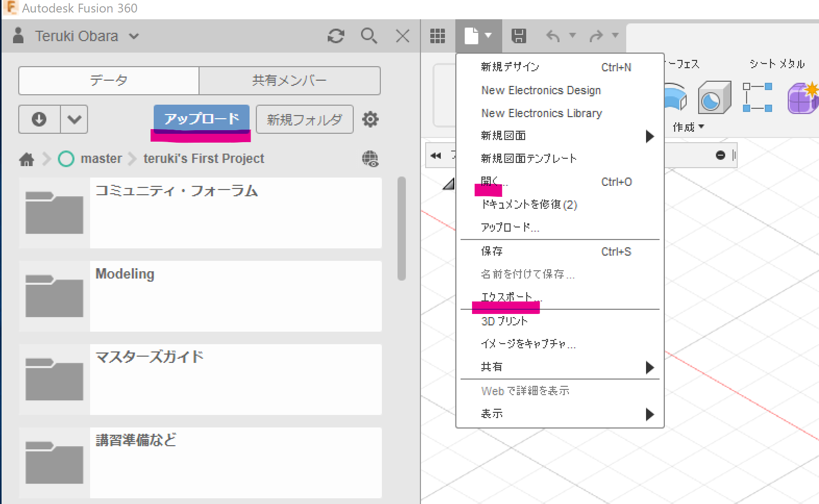
Task: Click the Redo arrow
Action: pos(596,36)
